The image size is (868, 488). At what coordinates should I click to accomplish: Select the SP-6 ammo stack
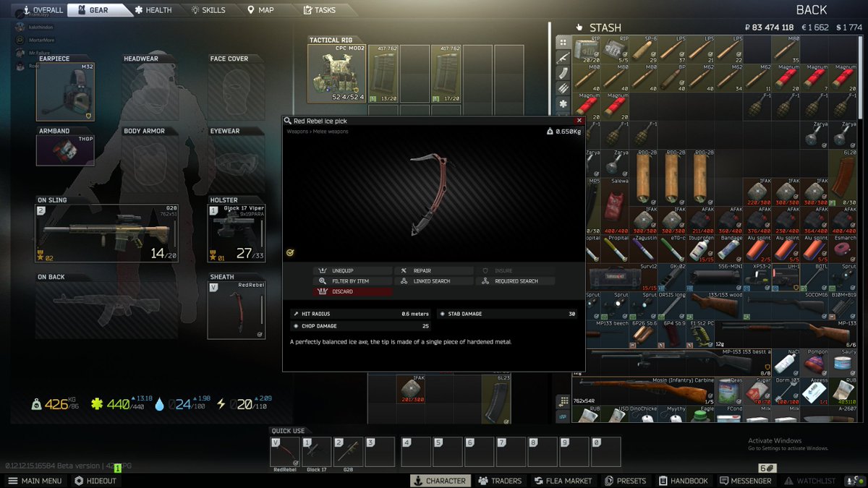[x=644, y=48]
